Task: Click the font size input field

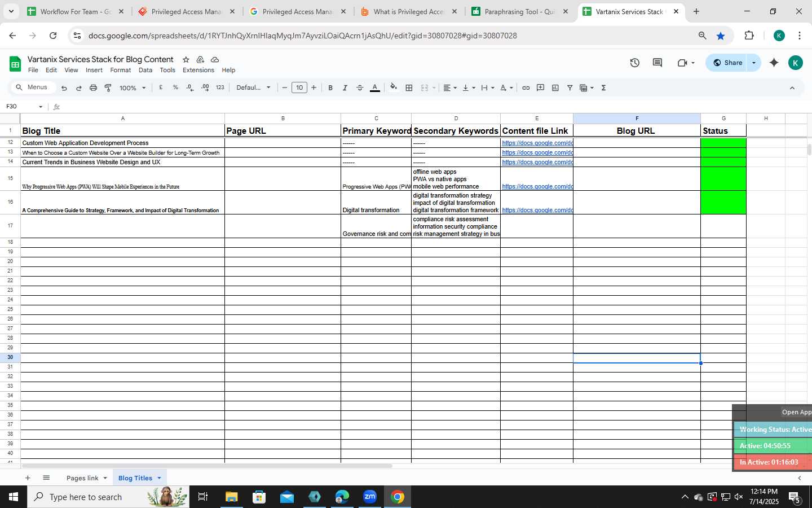Action: (299, 87)
